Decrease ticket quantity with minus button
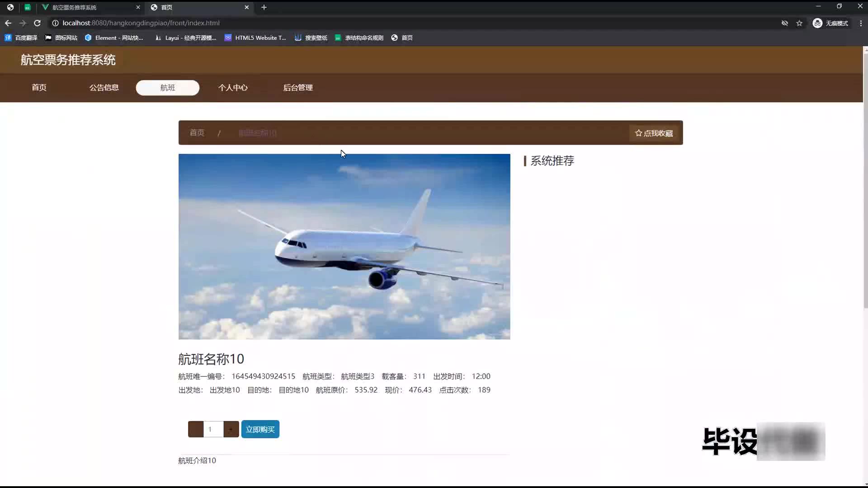This screenshot has width=868, height=488. click(196, 429)
